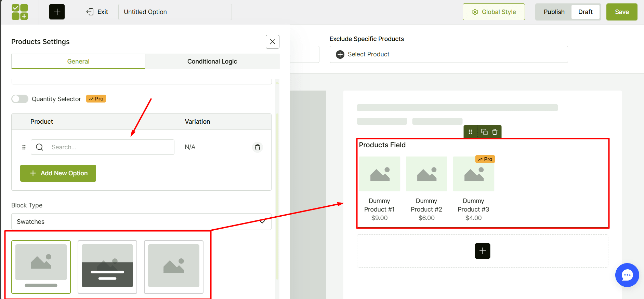Click the Pro badge beside Quantity Selector
Viewport: 644px width, 299px height.
click(96, 99)
